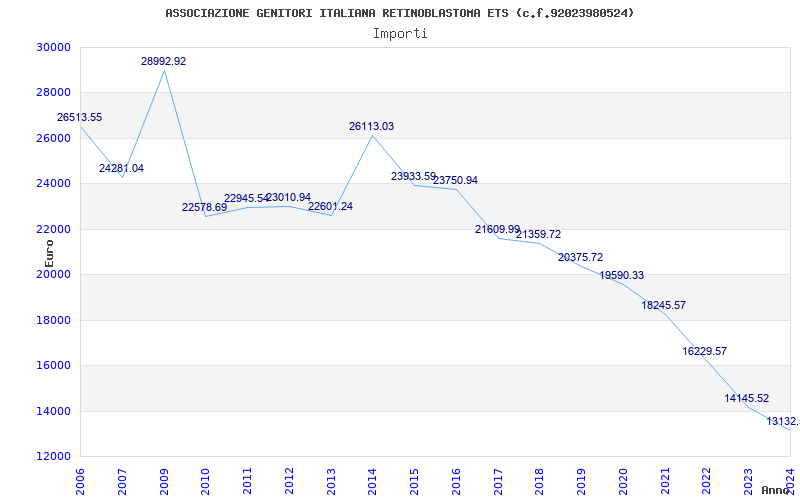Viewport: 800px width, 500px height.
Task: Select data label 26513.55
Action: [x=80, y=117]
